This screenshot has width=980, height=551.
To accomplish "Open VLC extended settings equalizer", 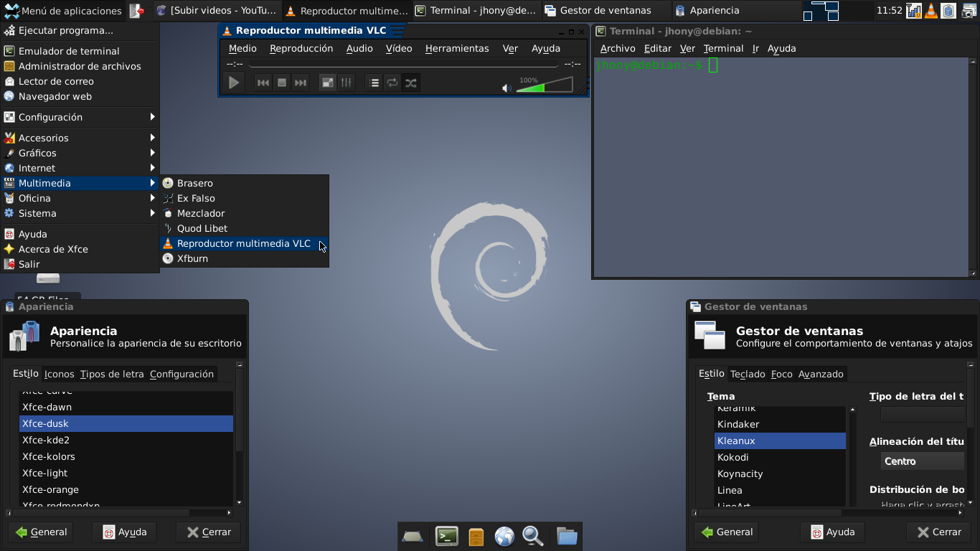I will point(345,83).
